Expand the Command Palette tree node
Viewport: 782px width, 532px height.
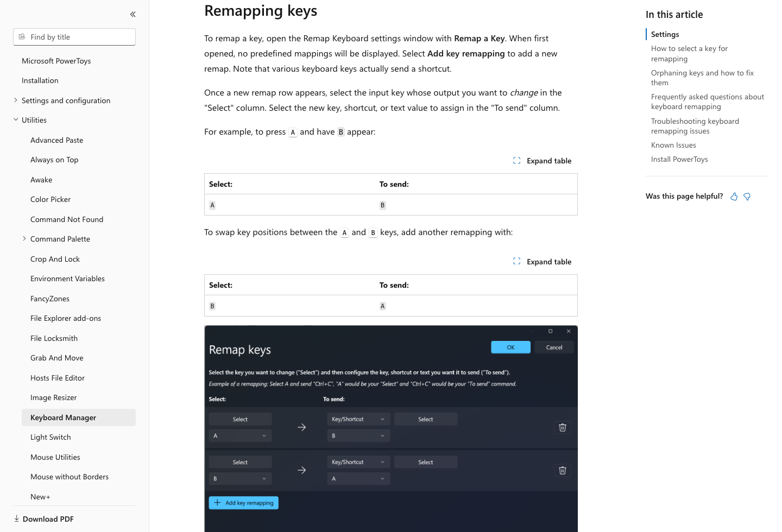[x=24, y=238]
